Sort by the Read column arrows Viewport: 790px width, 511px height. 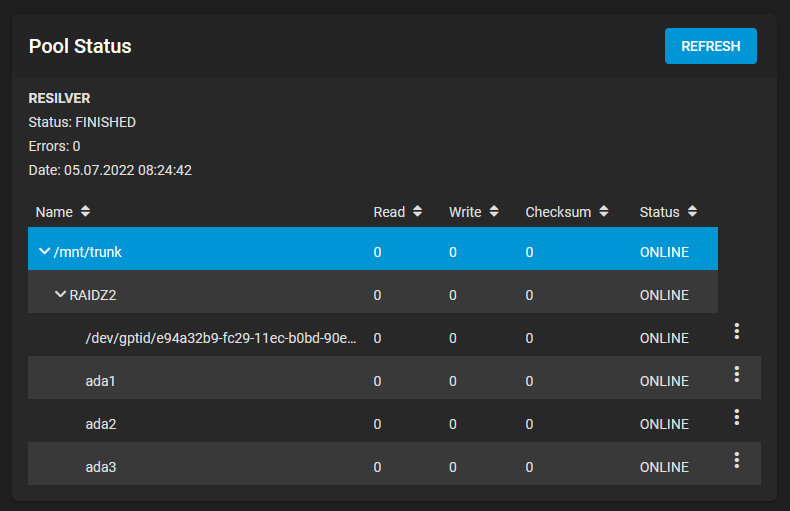pos(417,211)
